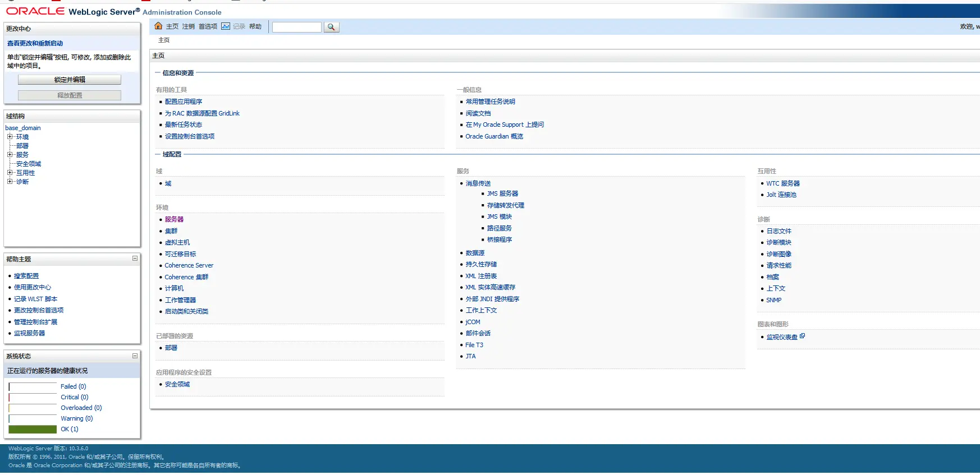The image size is (980, 475).
Task: Open the 持久性存储 link
Action: click(481, 264)
